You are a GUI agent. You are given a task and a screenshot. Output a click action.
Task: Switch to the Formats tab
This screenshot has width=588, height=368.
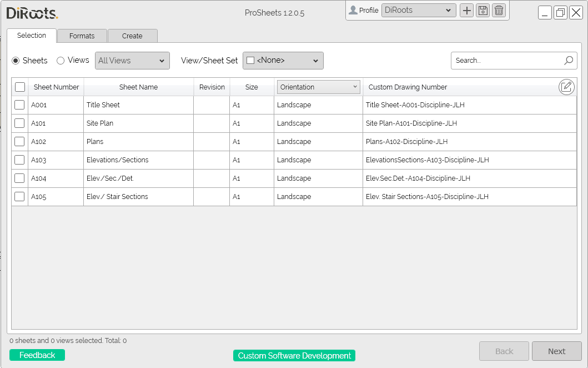82,35
